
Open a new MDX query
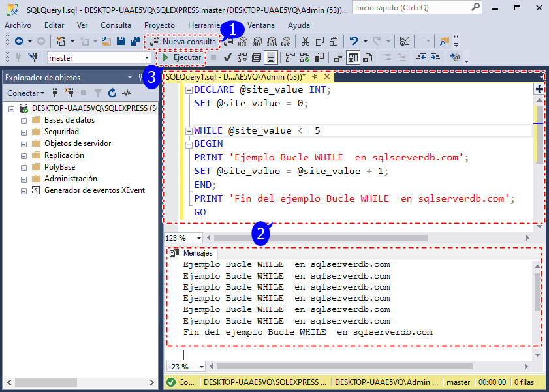(x=243, y=41)
